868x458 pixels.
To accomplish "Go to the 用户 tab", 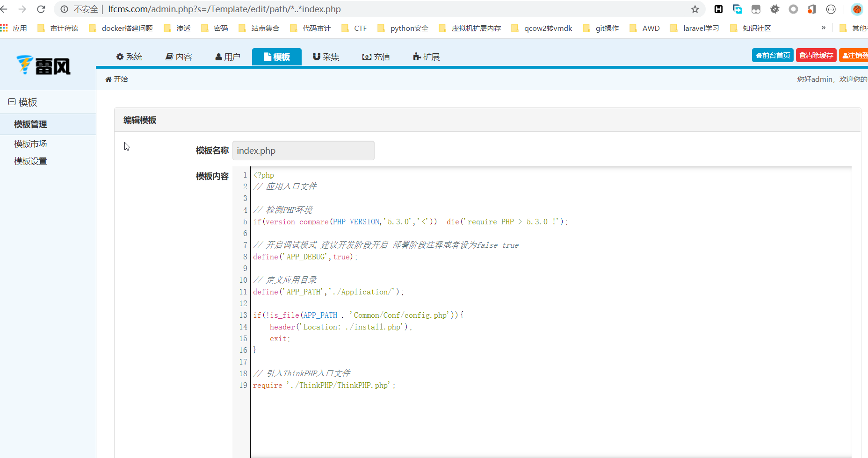I will pos(228,57).
